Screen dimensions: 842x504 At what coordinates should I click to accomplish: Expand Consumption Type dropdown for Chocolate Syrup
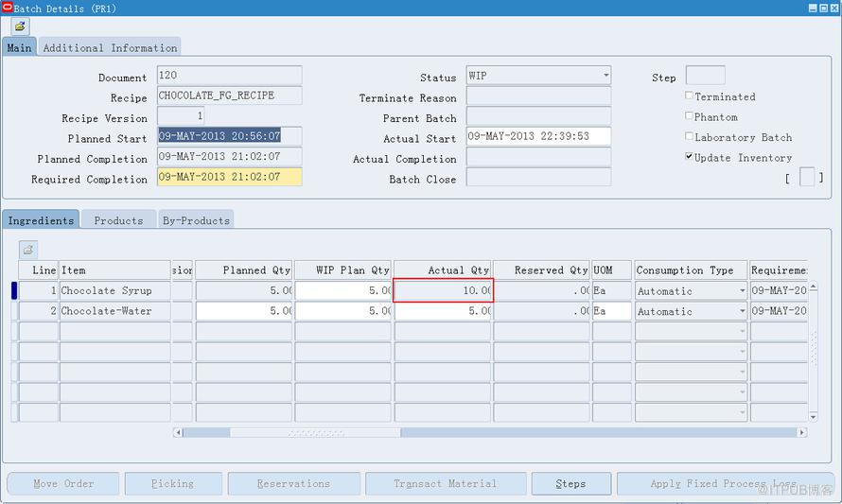pyautogui.click(x=742, y=291)
